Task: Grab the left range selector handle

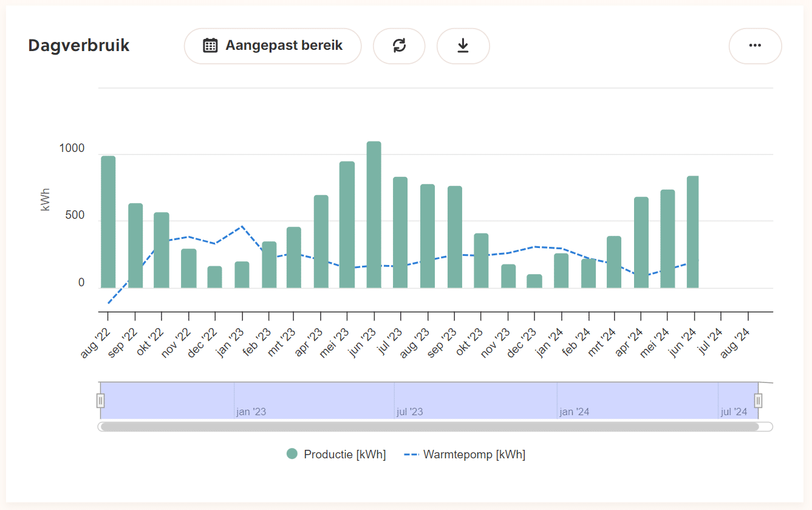Action: (x=101, y=401)
